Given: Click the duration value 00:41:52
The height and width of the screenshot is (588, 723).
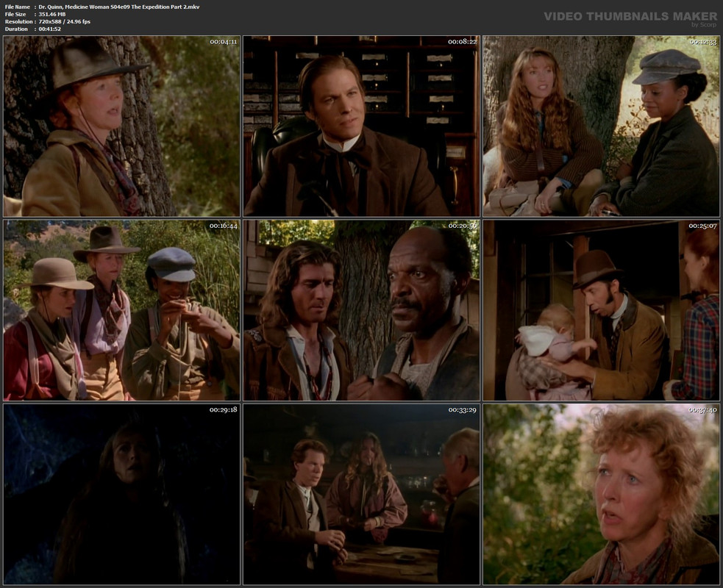Looking at the screenshot, I should point(50,29).
